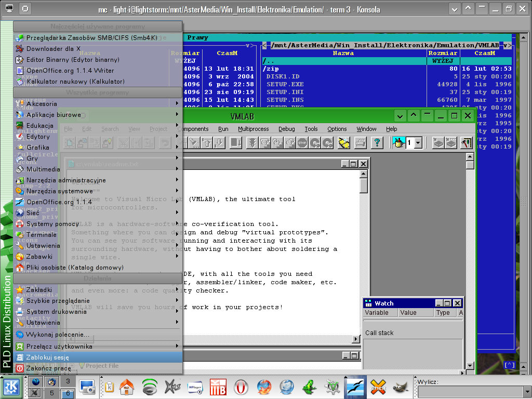Click the broom cleanup icon on VMLAB toolbar
532x399 pixels.
(344, 142)
